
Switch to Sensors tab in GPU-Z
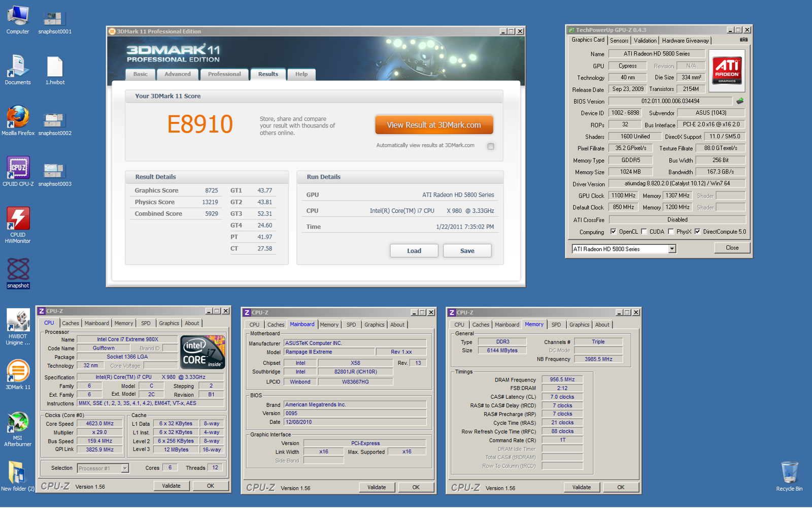coord(619,41)
